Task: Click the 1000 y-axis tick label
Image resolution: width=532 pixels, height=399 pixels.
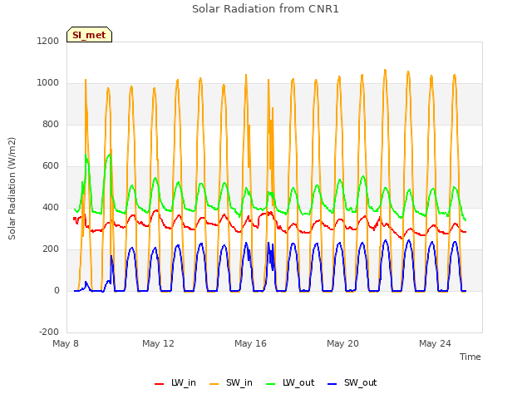Action: coord(48,83)
